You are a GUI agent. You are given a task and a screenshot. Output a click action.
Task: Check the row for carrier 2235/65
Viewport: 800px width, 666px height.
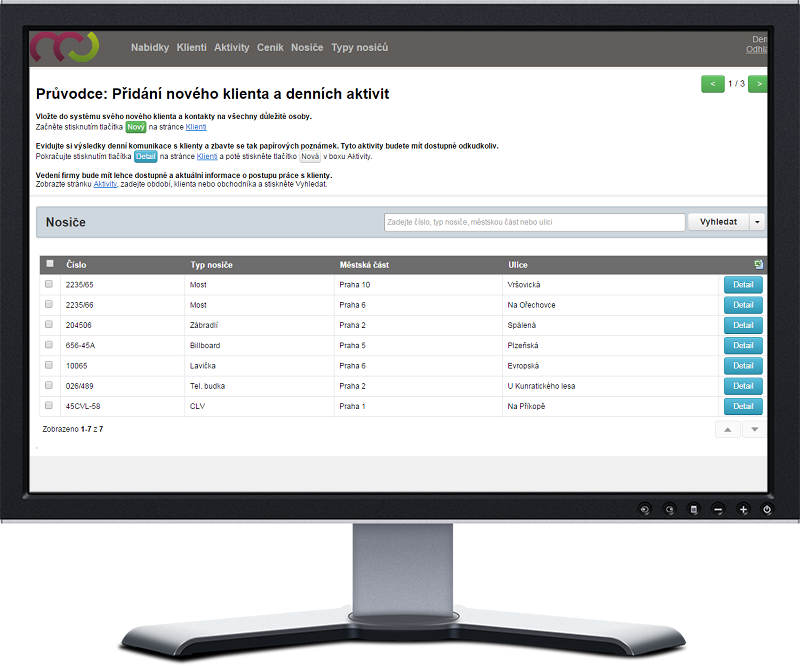click(x=49, y=285)
